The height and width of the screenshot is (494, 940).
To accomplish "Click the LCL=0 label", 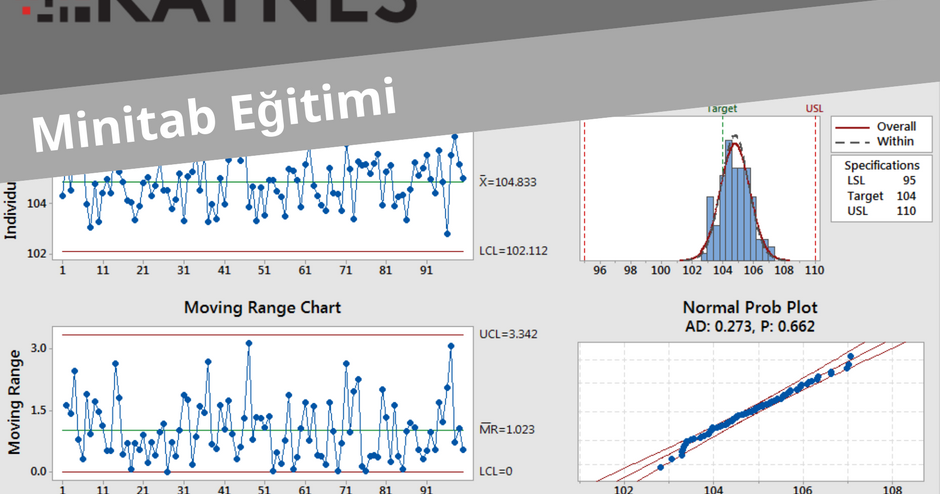I will (x=496, y=471).
